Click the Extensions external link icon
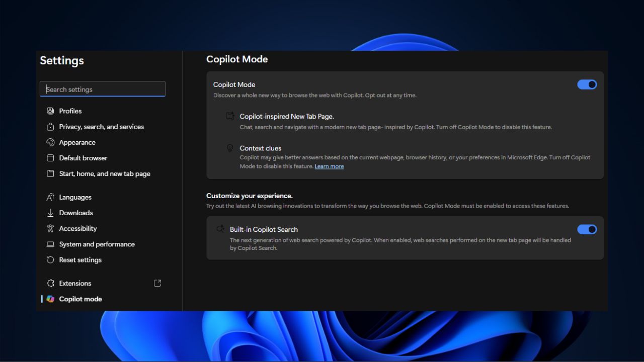 coord(157,283)
